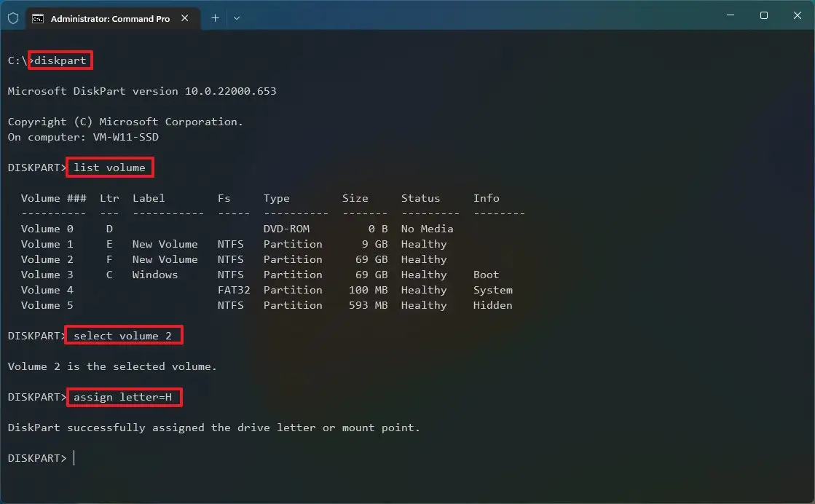Click the drive letter success message
This screenshot has height=504, width=815.
tap(213, 428)
